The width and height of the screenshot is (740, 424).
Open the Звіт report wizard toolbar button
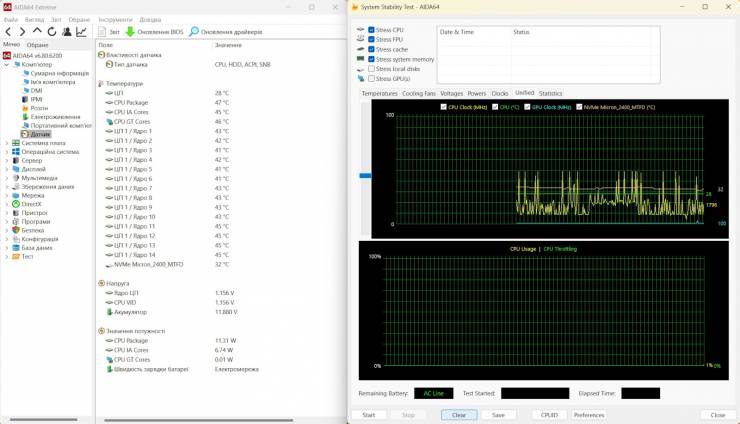[109, 32]
